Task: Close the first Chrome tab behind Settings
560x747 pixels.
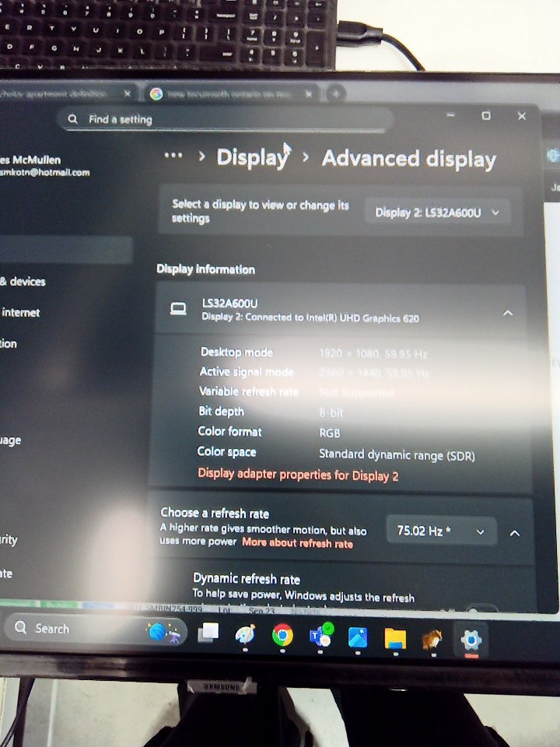Action: [x=127, y=93]
